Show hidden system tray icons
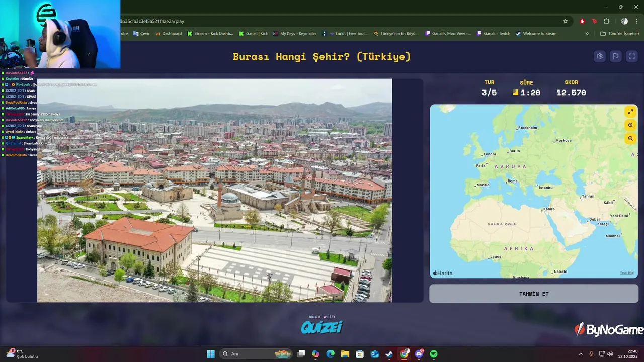 [580, 354]
